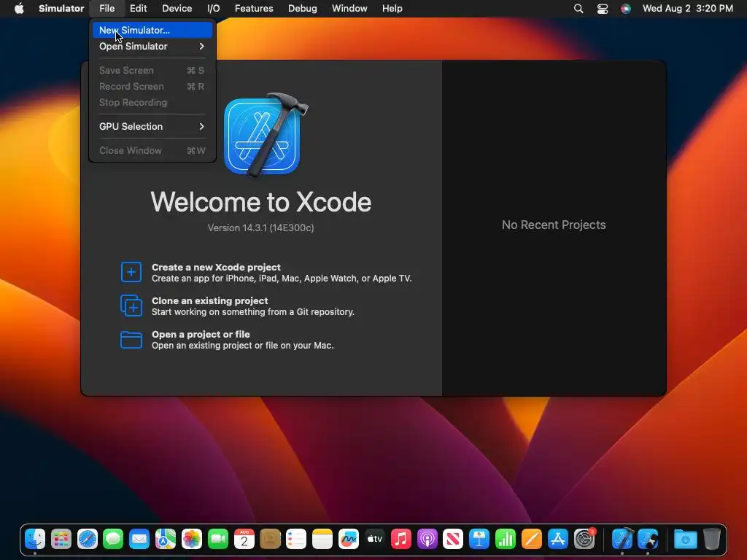
Task: Open Calendar from the Dock
Action: (244, 539)
